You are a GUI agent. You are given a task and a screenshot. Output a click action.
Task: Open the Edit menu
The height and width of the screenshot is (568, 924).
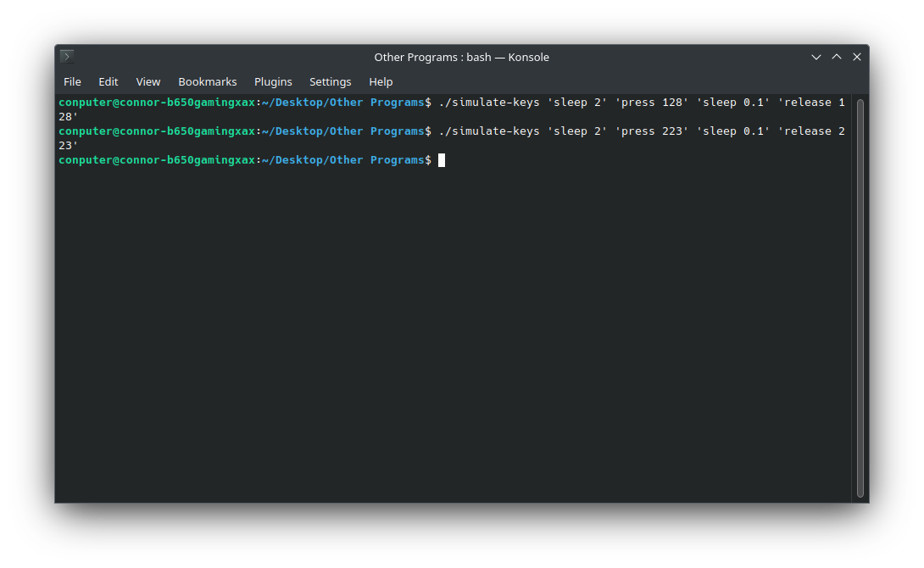[x=109, y=82]
